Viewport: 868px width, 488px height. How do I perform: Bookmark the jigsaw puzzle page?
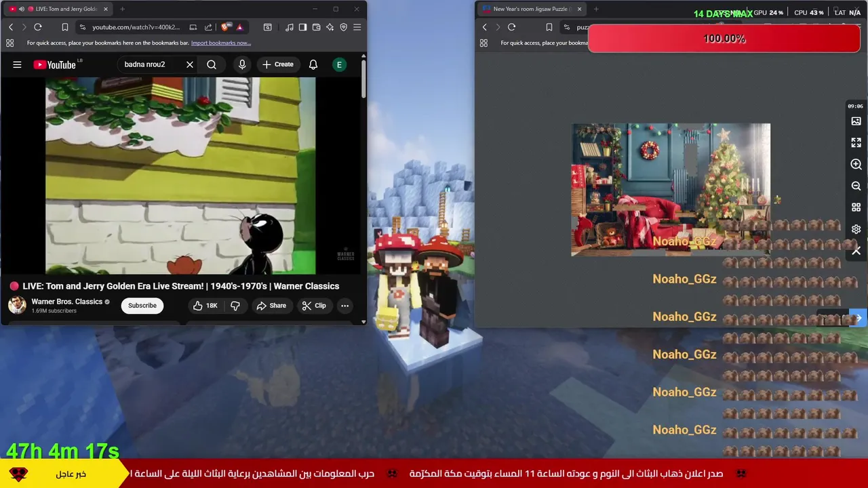pos(549,27)
